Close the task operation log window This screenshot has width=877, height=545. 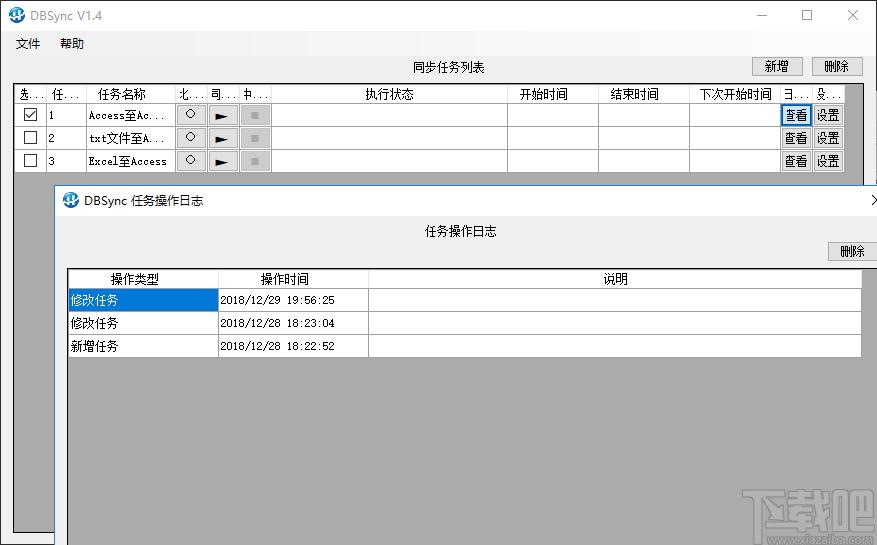[x=874, y=200]
